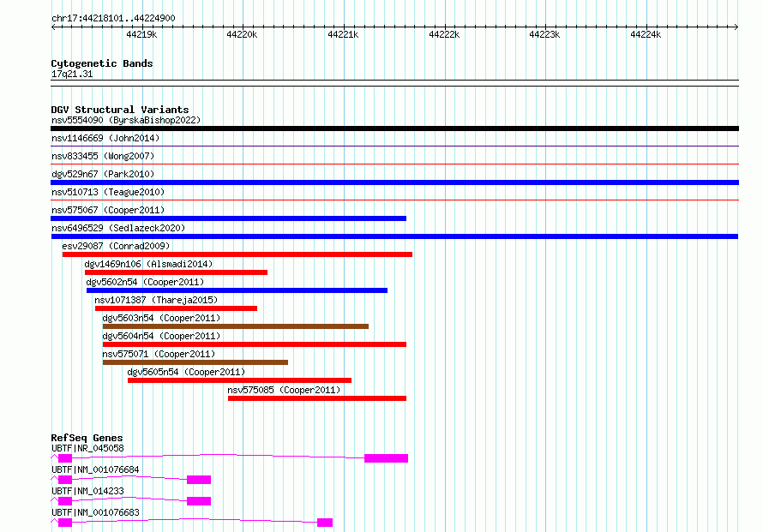Screen dimensions: 763x532
Task: Open dgv529n67 (Park2010) variant label
Action: 103,174
